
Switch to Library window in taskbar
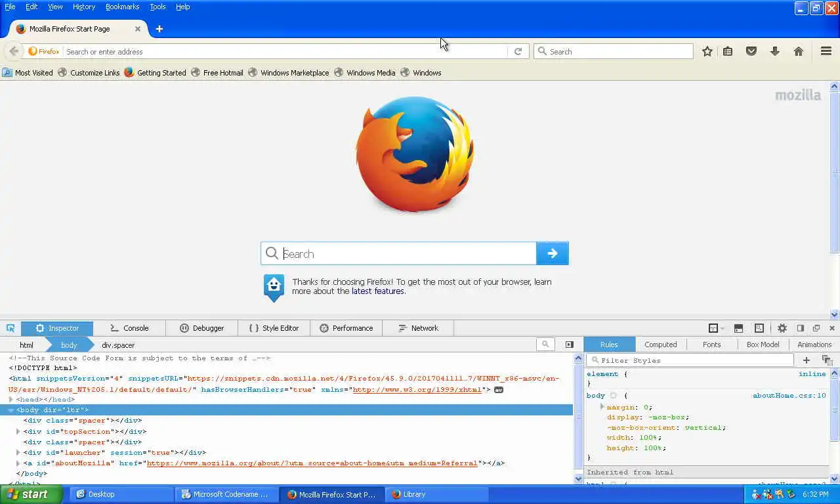(437, 494)
